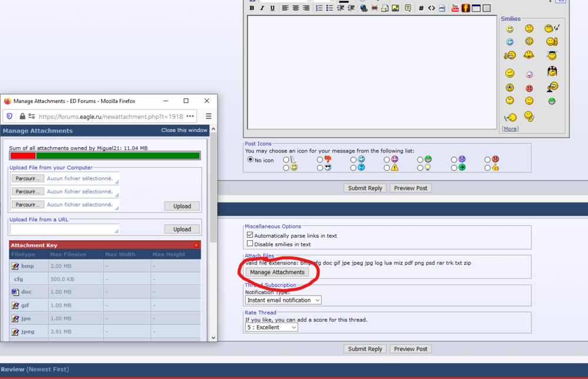Click the gif filetype row

(105, 305)
